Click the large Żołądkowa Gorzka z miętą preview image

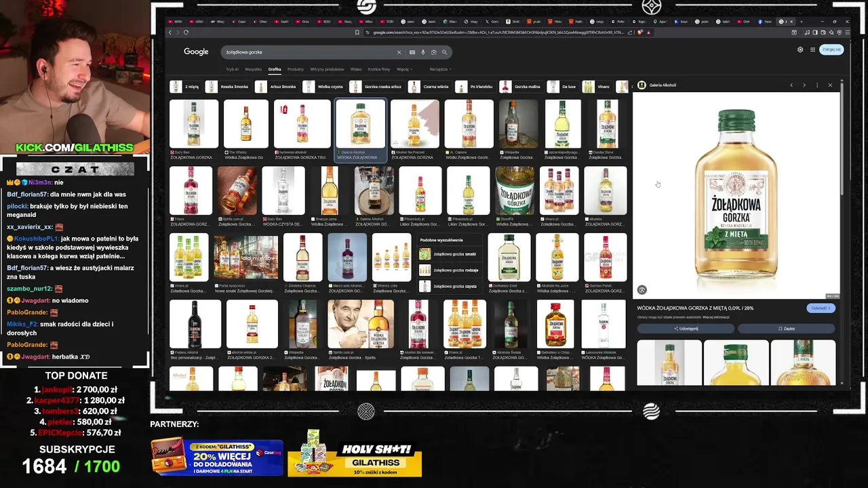pyautogui.click(x=736, y=197)
